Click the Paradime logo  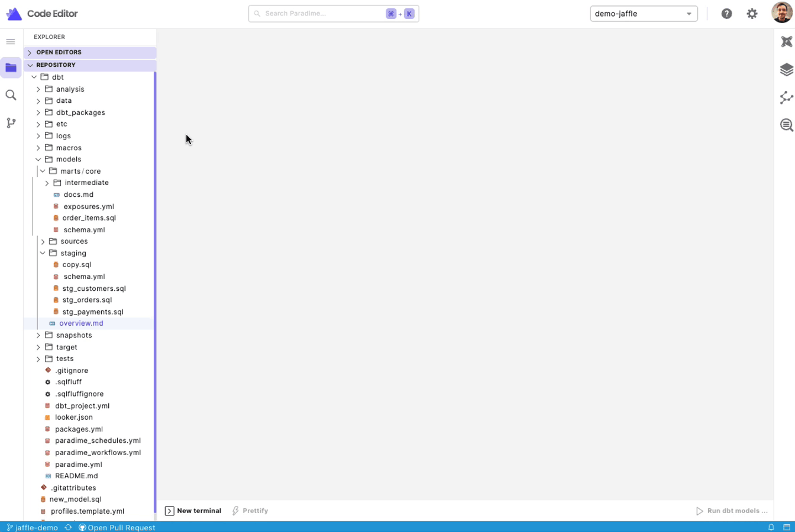tap(14, 14)
